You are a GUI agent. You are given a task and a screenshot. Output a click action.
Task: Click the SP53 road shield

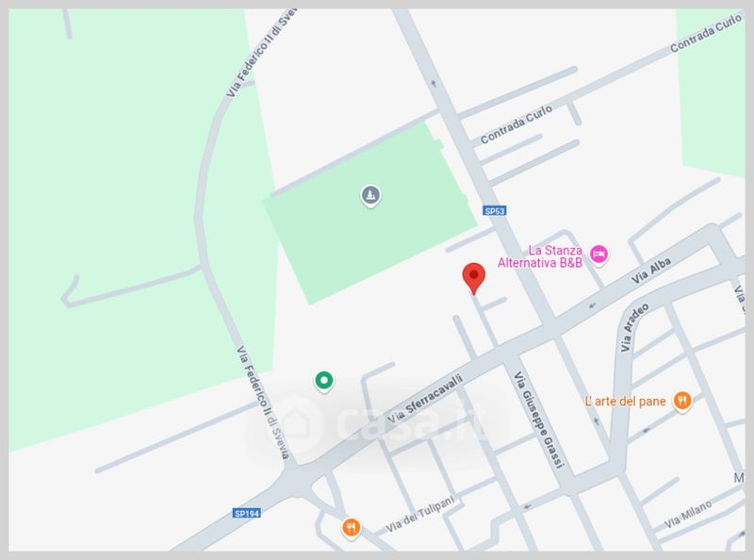(494, 211)
